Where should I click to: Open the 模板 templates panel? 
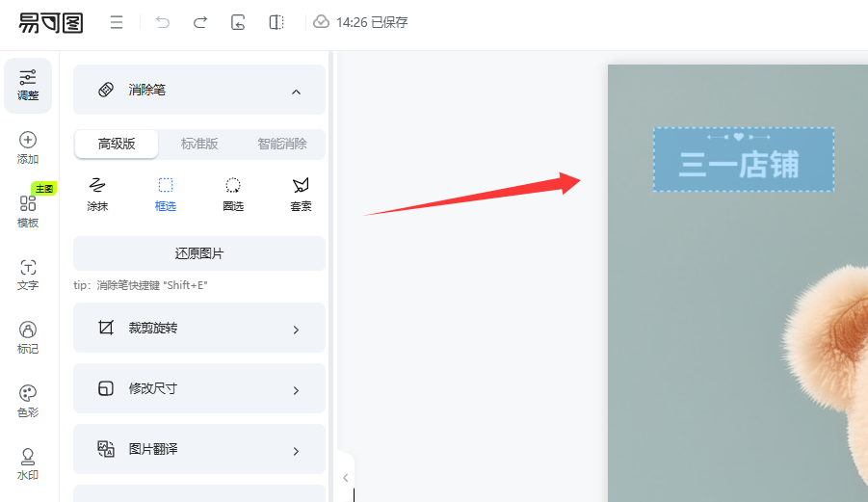pos(28,210)
